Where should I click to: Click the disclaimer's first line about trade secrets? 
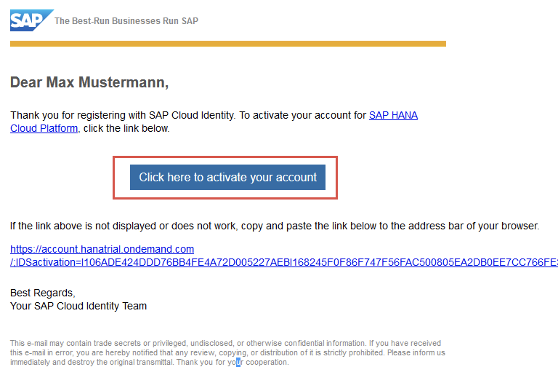[x=226, y=343]
